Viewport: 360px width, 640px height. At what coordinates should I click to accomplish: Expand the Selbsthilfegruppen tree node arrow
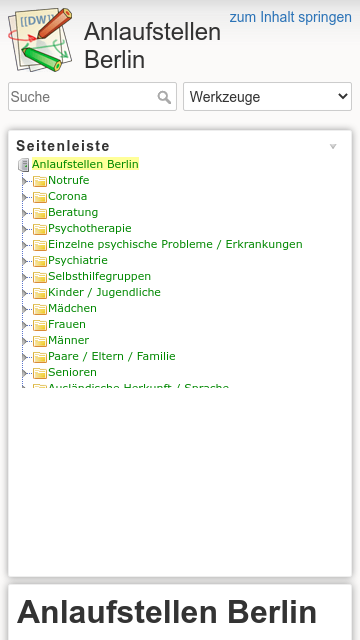(24, 277)
